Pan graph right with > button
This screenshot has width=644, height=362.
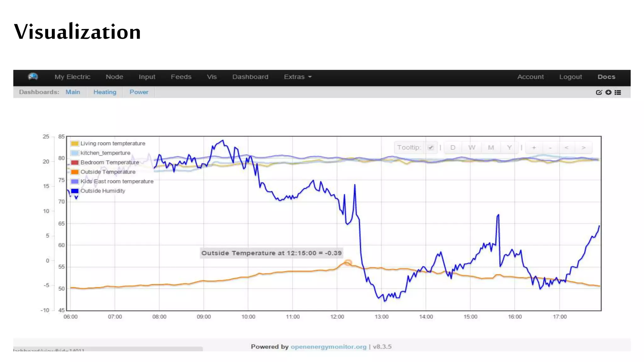coord(584,148)
